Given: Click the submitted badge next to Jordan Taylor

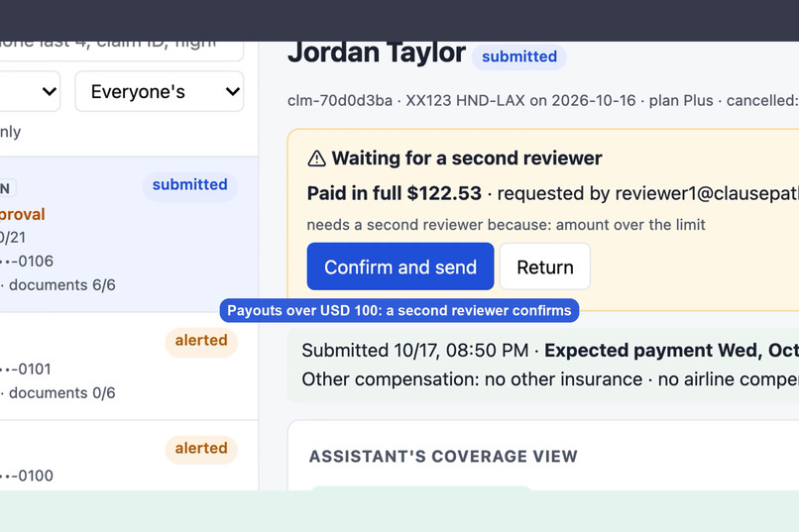Looking at the screenshot, I should click(518, 56).
